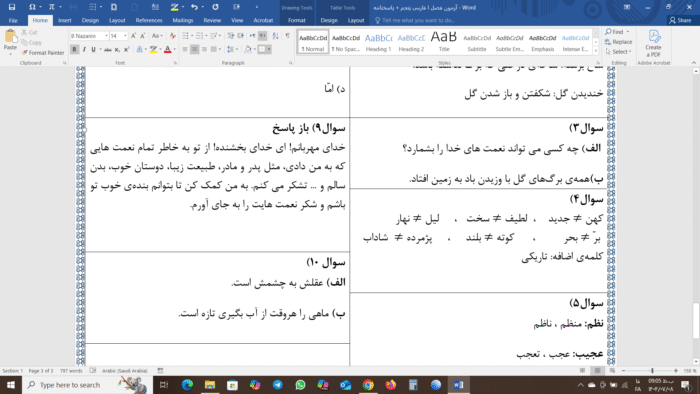This screenshot has width=700, height=394.
Task: Switch to the Insert tab
Action: coord(65,21)
